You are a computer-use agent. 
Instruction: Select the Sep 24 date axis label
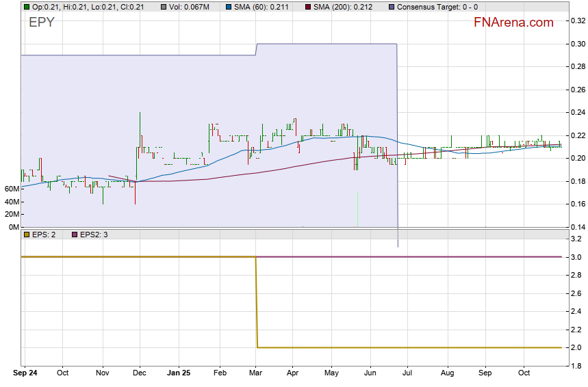[25, 373]
